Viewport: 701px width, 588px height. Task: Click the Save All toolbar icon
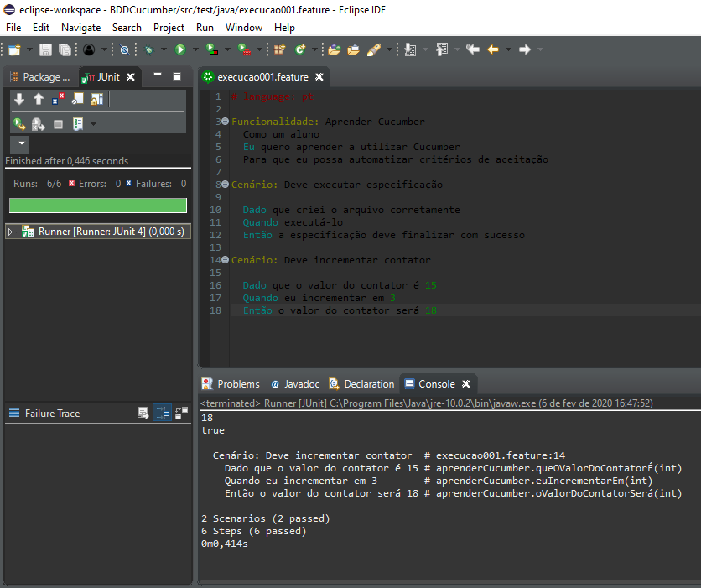(x=65, y=49)
